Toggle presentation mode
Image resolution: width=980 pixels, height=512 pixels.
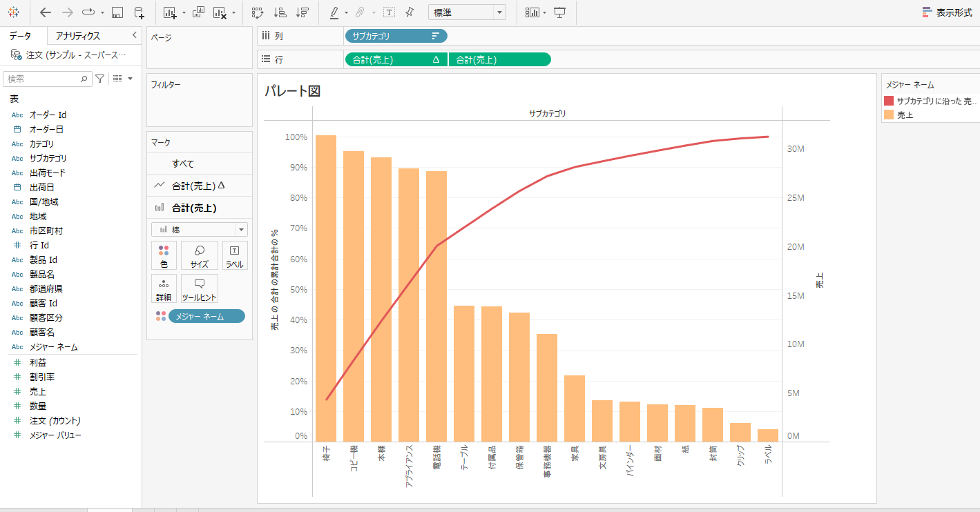(559, 12)
